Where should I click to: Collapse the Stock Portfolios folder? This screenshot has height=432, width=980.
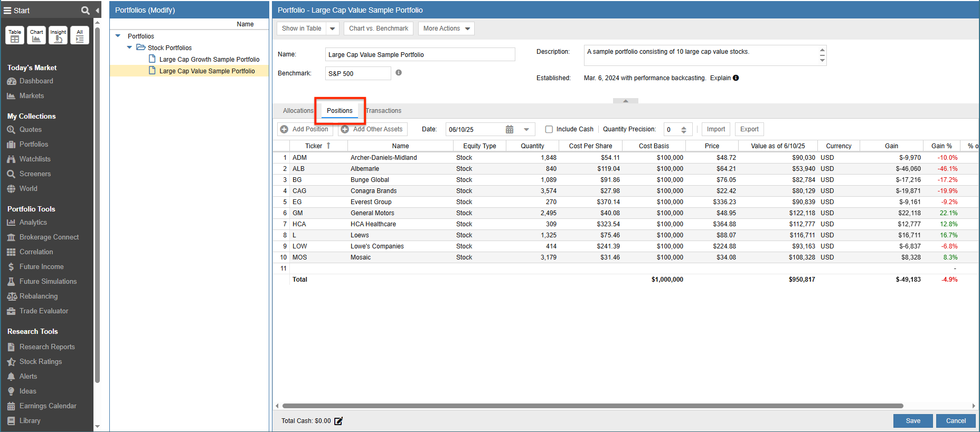[x=129, y=47]
